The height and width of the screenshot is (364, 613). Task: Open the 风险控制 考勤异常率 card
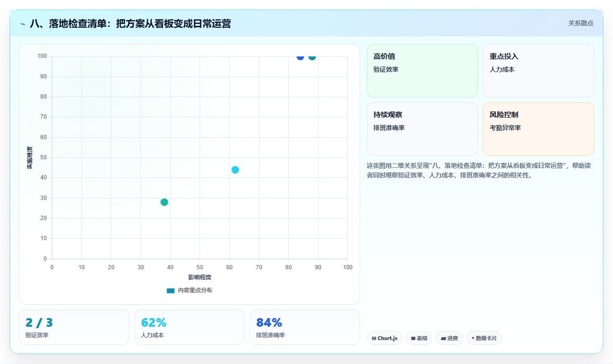pos(538,129)
